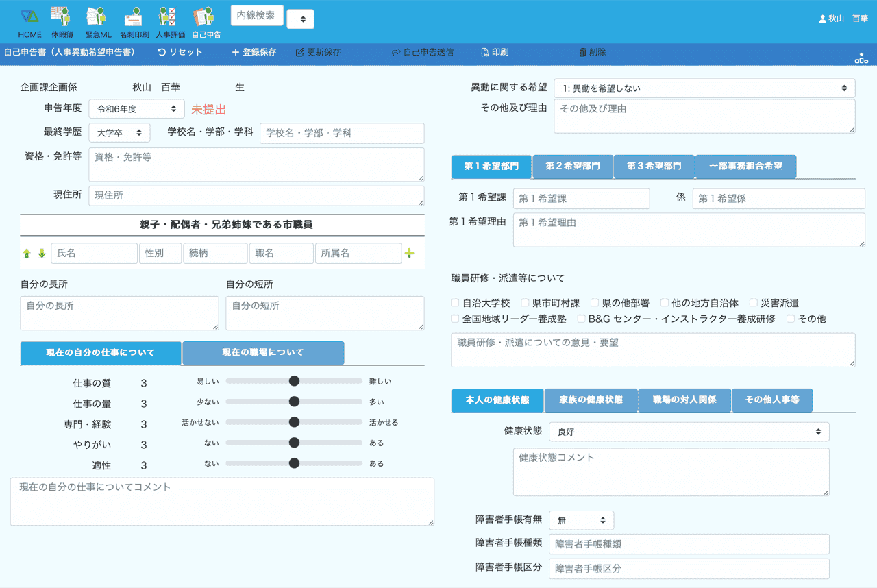
Task: Check the 自治大学校 checkbox
Action: [x=456, y=302]
